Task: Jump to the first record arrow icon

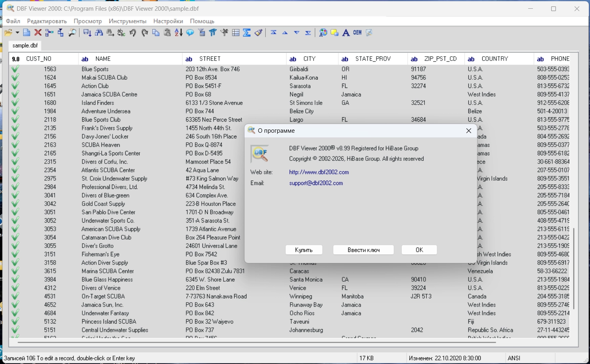Action: click(x=273, y=33)
